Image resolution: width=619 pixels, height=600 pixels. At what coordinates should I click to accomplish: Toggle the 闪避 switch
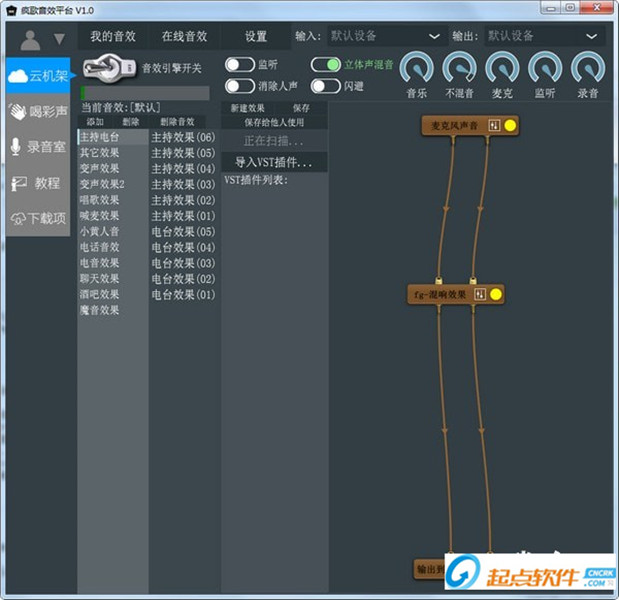(x=326, y=86)
